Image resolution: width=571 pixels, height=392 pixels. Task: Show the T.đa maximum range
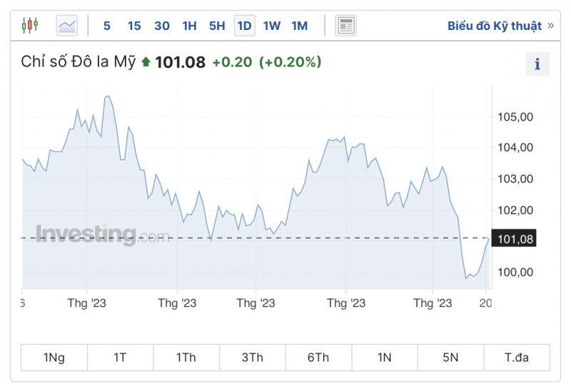(517, 358)
